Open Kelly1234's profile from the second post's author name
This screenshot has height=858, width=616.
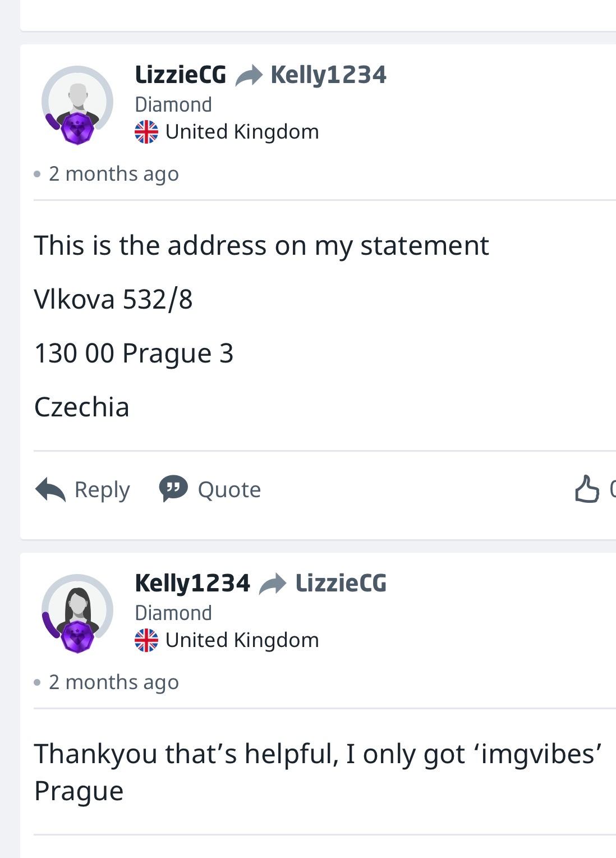pyautogui.click(x=192, y=583)
